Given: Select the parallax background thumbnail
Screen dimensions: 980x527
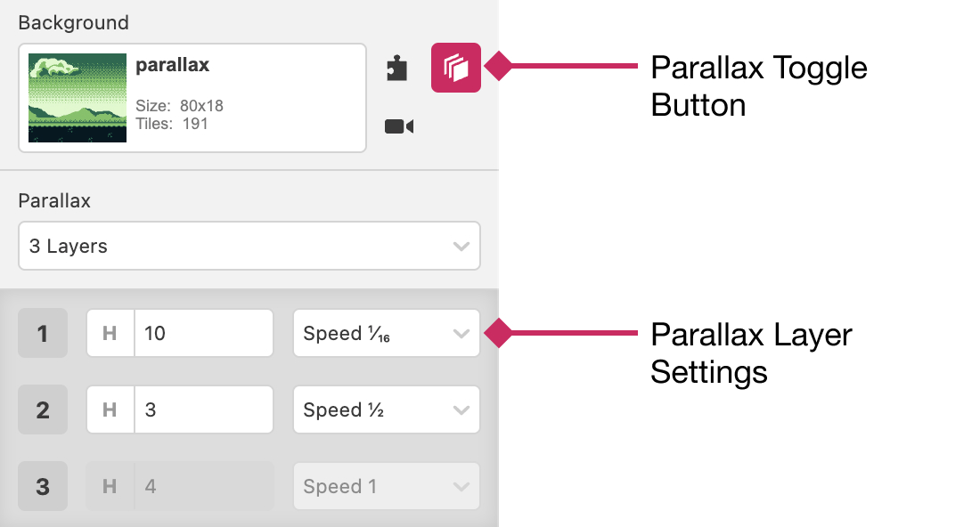Looking at the screenshot, I should point(78,98).
